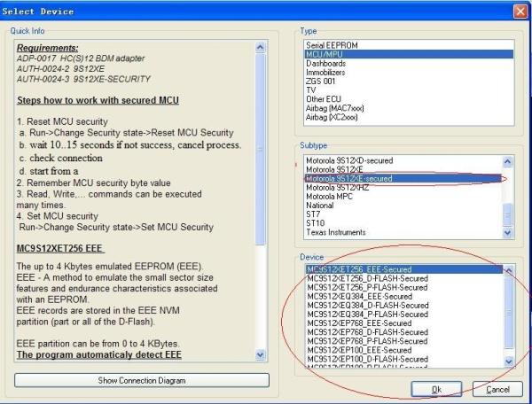This screenshot has width=532, height=404.
Task: Open Show Connection Diagram
Action: point(142,380)
